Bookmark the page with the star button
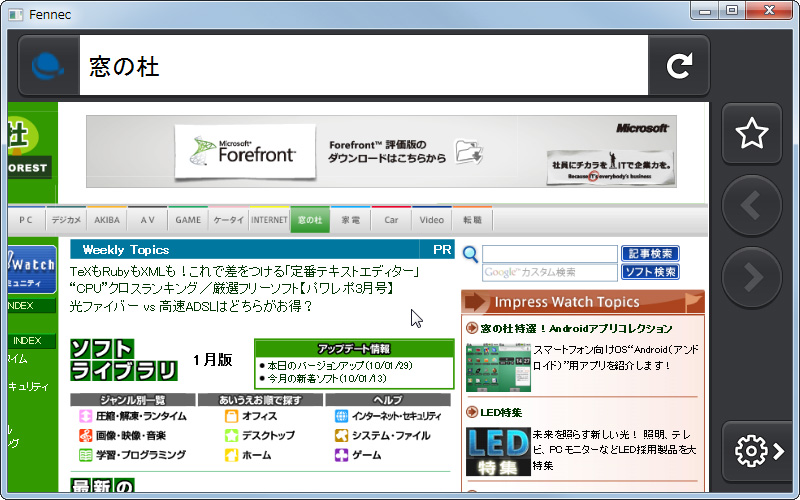Image resolution: width=800 pixels, height=500 pixels. pos(752,133)
